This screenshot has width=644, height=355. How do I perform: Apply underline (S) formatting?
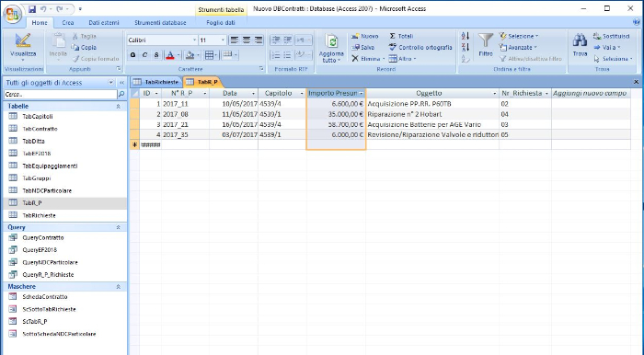click(x=156, y=54)
